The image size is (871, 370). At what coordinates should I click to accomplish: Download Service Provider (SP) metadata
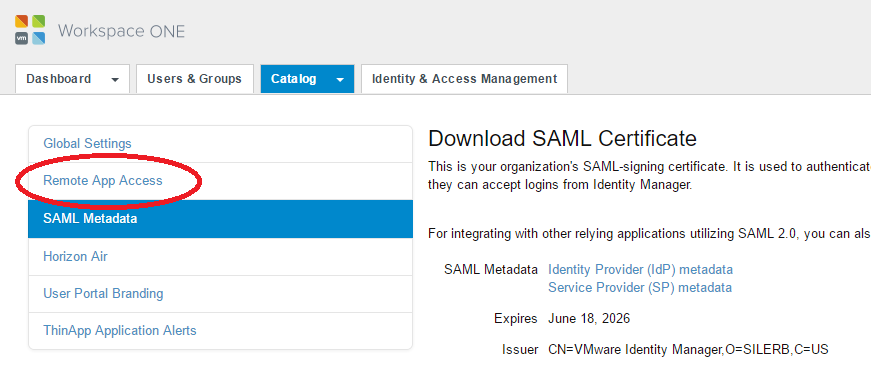640,287
